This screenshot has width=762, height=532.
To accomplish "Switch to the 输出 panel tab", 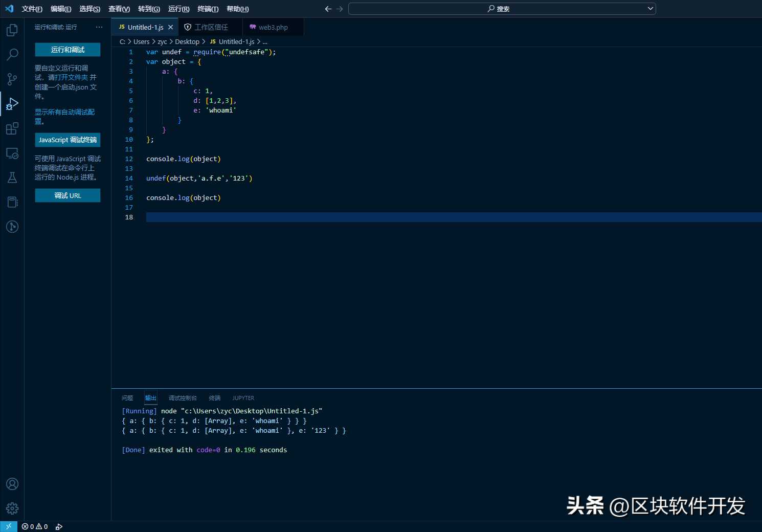I will (x=150, y=398).
